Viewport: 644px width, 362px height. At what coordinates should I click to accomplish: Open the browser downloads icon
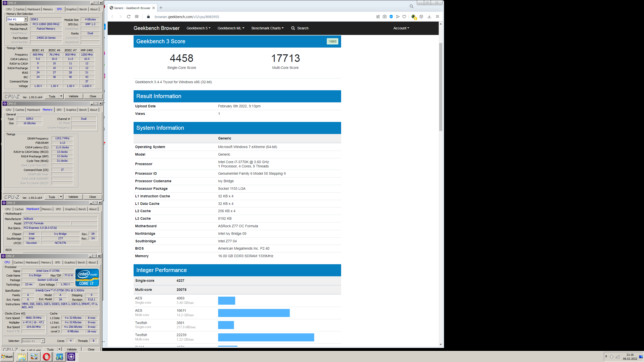[x=429, y=17]
